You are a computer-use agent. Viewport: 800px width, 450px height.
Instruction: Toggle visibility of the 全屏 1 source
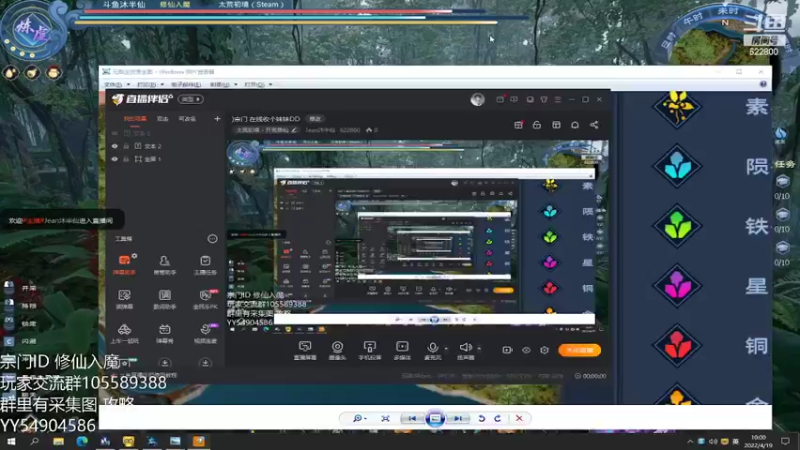(x=115, y=159)
